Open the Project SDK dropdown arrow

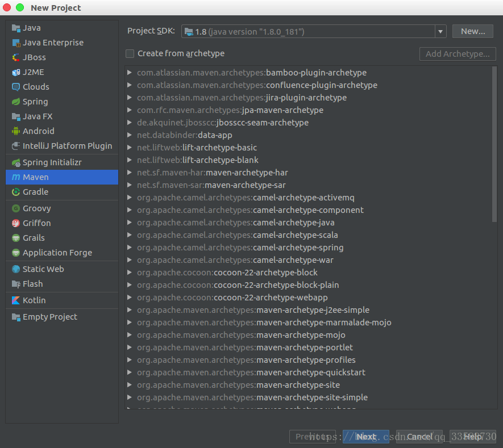coord(440,31)
